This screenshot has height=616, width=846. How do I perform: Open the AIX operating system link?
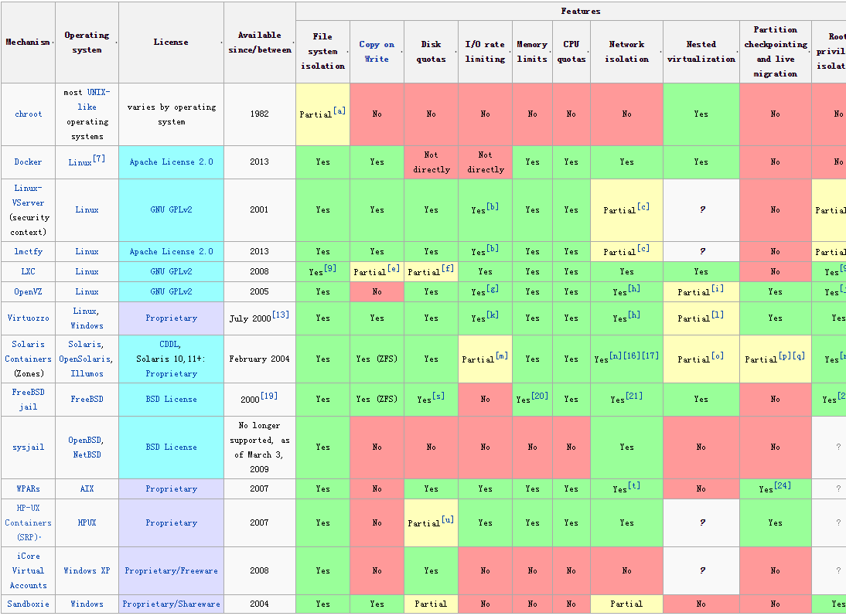[x=87, y=488]
